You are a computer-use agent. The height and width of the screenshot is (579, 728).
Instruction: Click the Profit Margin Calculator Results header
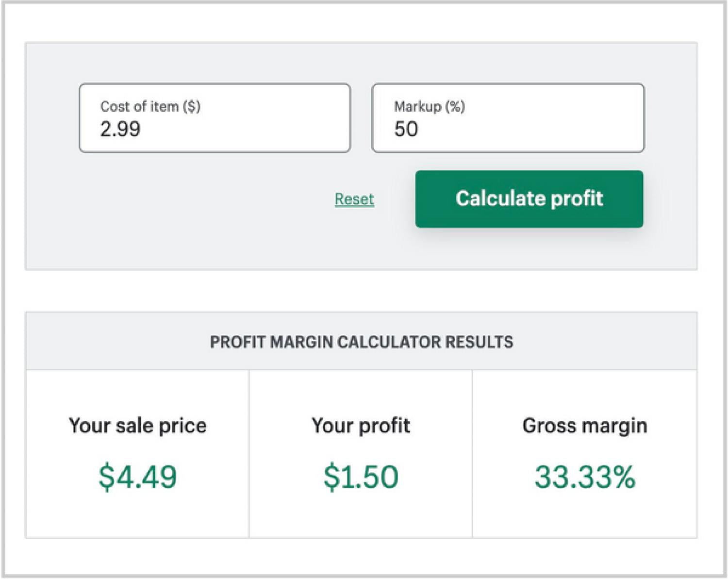pyautogui.click(x=362, y=342)
